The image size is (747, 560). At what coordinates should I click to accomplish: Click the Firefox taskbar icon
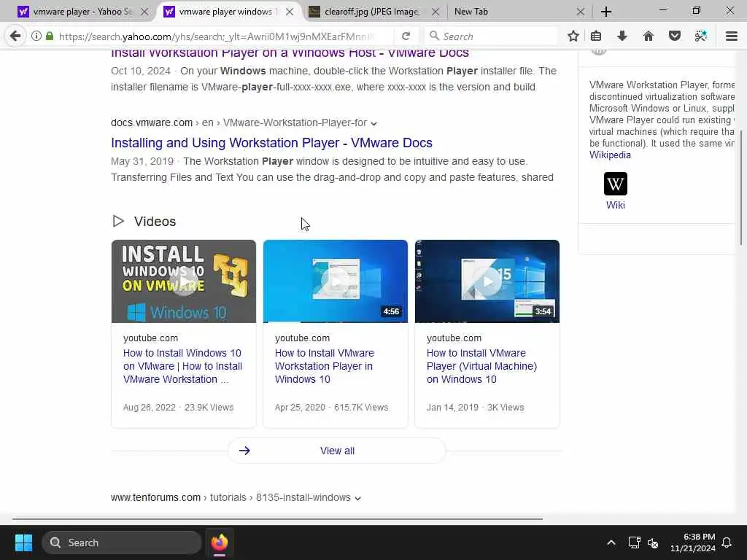click(x=219, y=542)
